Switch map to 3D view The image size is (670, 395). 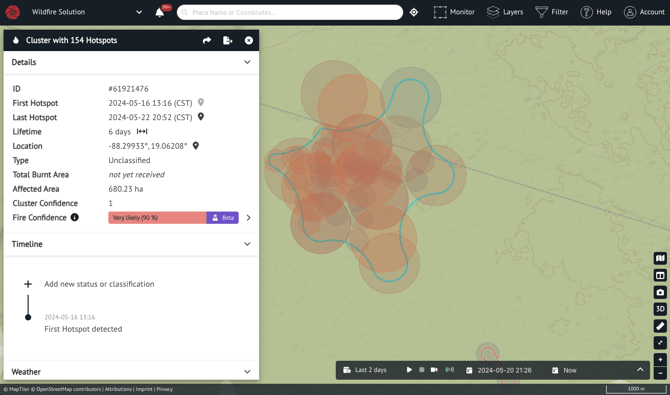(660, 309)
